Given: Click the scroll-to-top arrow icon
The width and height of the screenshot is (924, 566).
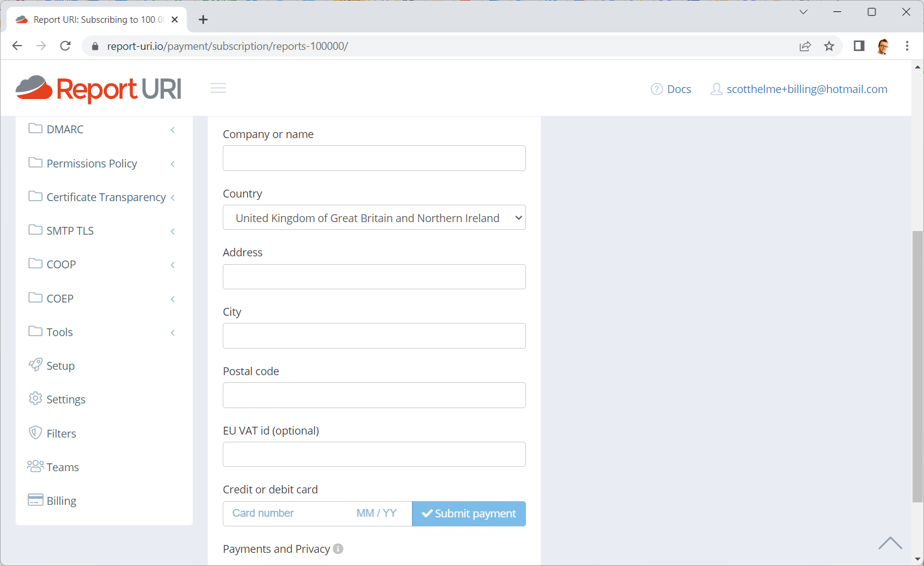Looking at the screenshot, I should click(x=890, y=543).
